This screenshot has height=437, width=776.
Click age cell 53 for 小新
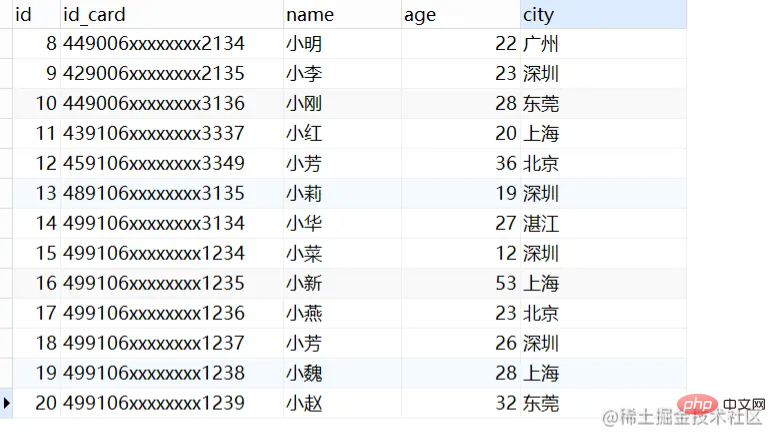[461, 283]
